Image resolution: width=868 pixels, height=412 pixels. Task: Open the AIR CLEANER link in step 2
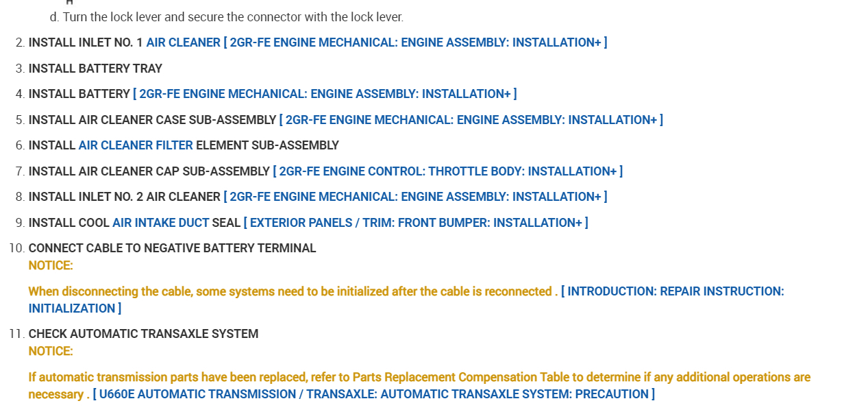pyautogui.click(x=183, y=43)
